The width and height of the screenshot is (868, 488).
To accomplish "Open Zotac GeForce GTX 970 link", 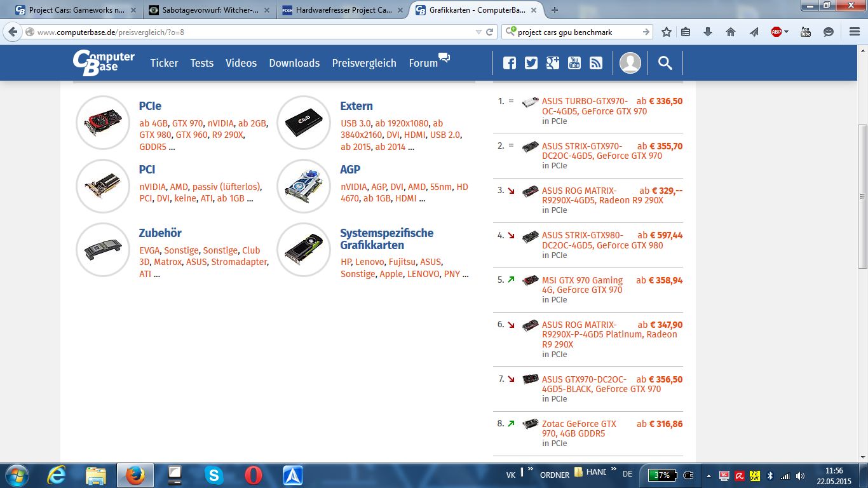I will tap(579, 428).
